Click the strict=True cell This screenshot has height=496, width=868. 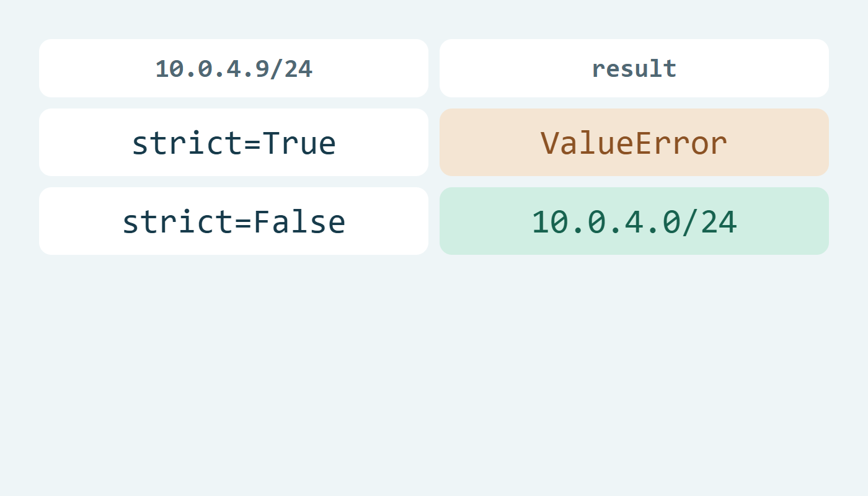pyautogui.click(x=234, y=143)
